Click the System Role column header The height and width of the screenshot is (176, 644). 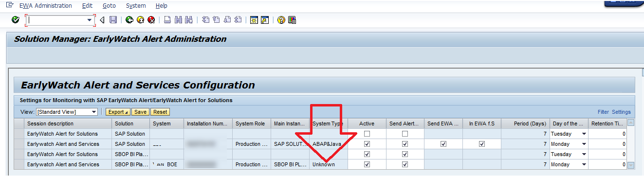click(252, 123)
